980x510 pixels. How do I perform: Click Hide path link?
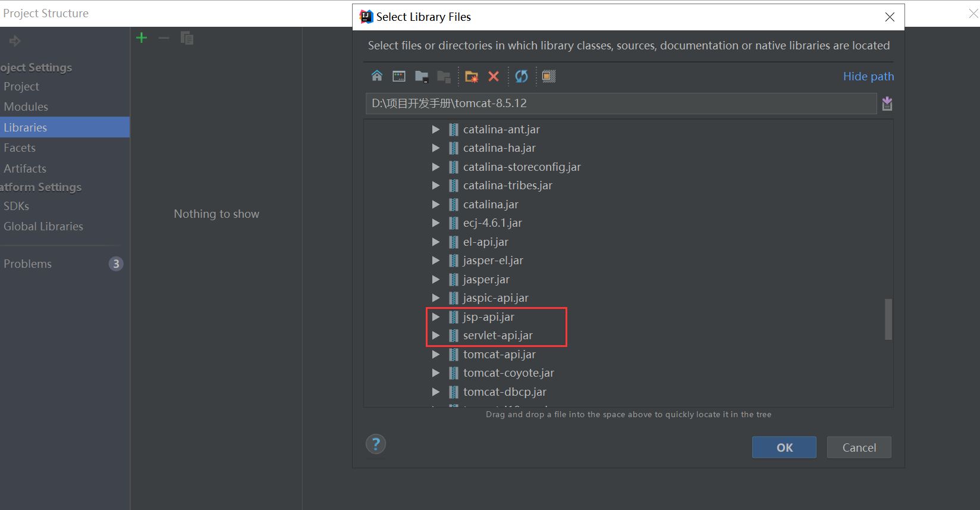pos(869,76)
